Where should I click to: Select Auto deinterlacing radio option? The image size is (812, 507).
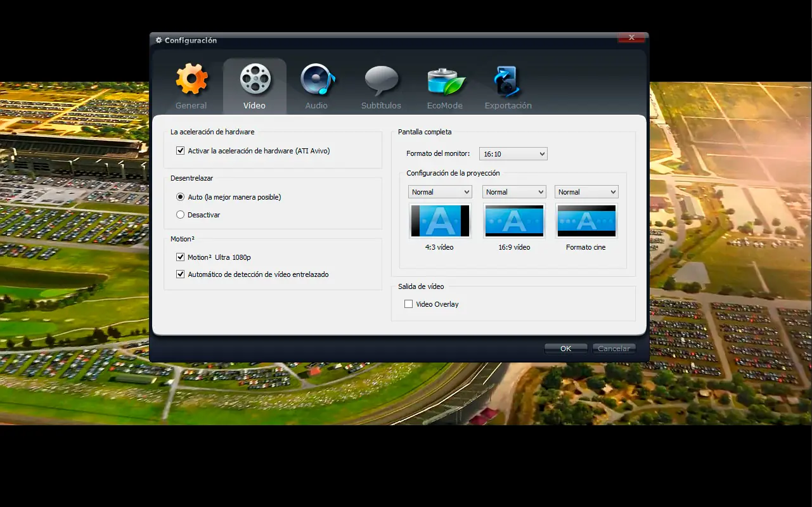click(181, 197)
